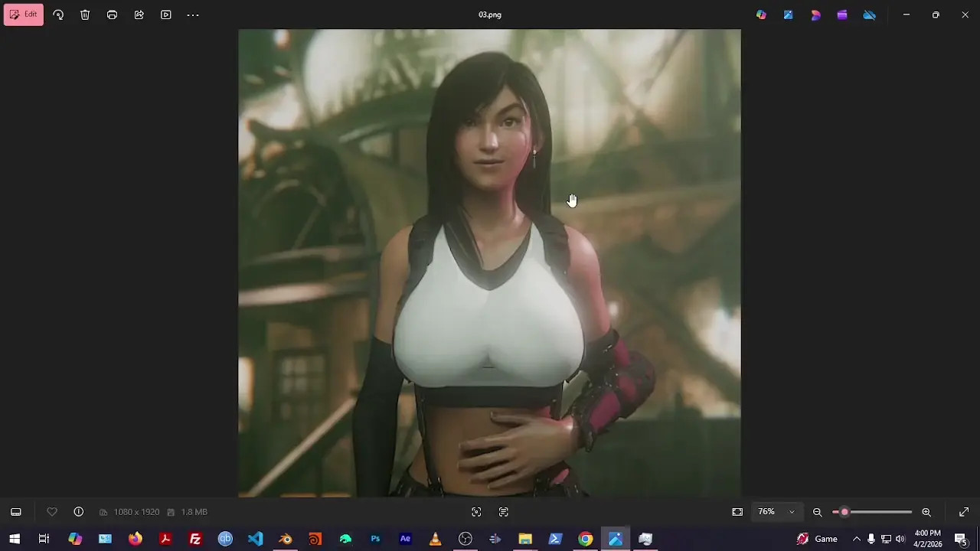Click the microphone tray icon
This screenshot has width=980, height=551.
coord(871,539)
